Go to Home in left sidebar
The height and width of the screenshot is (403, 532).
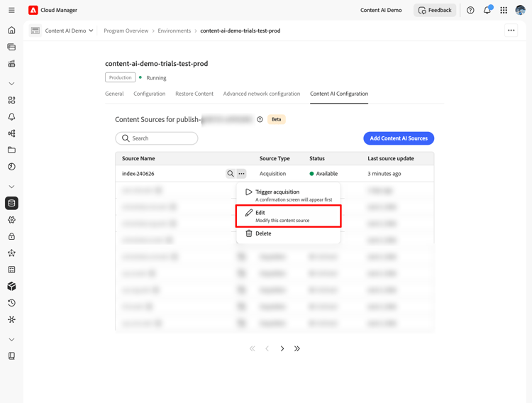point(11,31)
